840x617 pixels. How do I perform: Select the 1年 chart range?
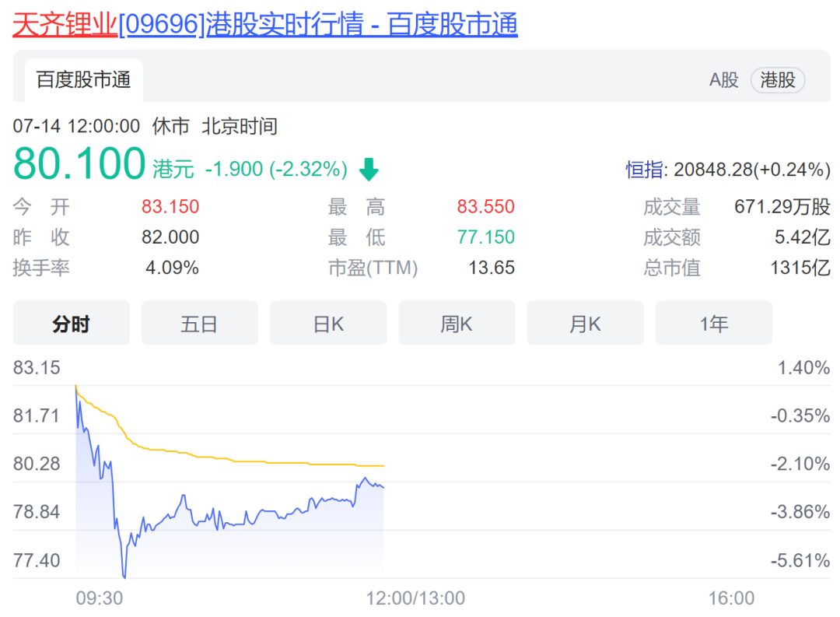(713, 324)
